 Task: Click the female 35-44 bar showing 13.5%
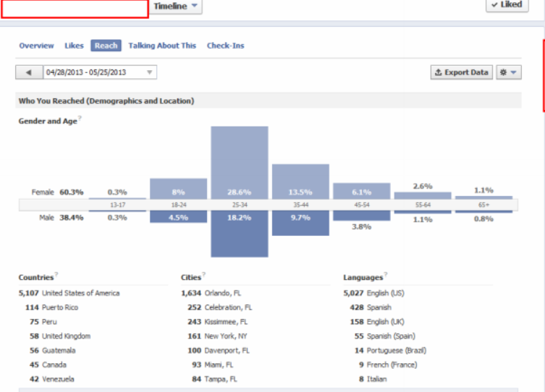coord(300,182)
